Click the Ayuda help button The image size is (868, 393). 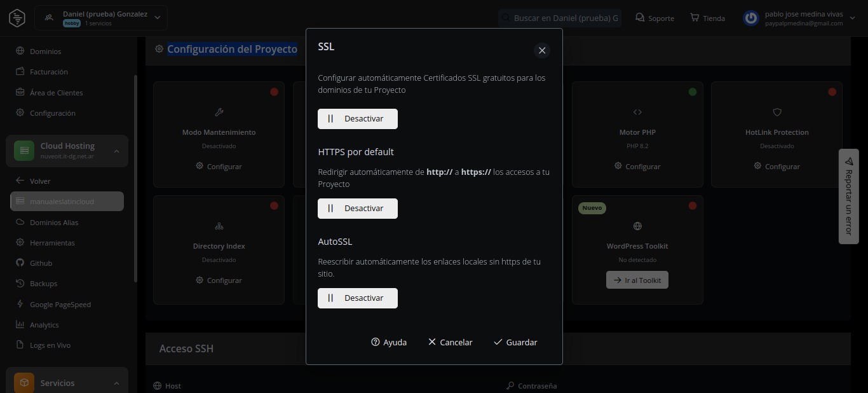click(389, 342)
